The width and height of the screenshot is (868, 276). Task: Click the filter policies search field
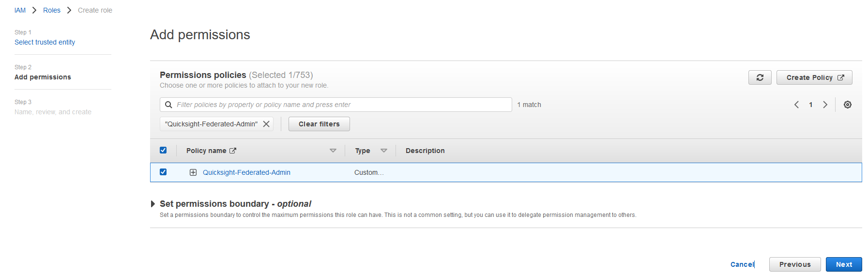click(339, 105)
